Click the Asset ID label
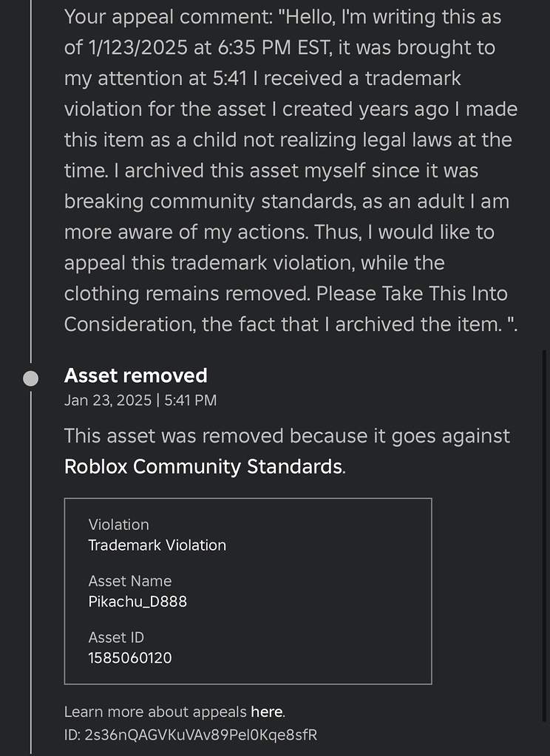The image size is (550, 756). pos(116,637)
